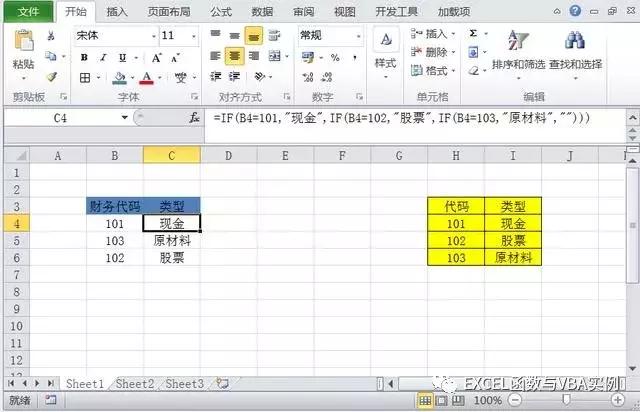Switch to the 公式 tab

pos(221,11)
